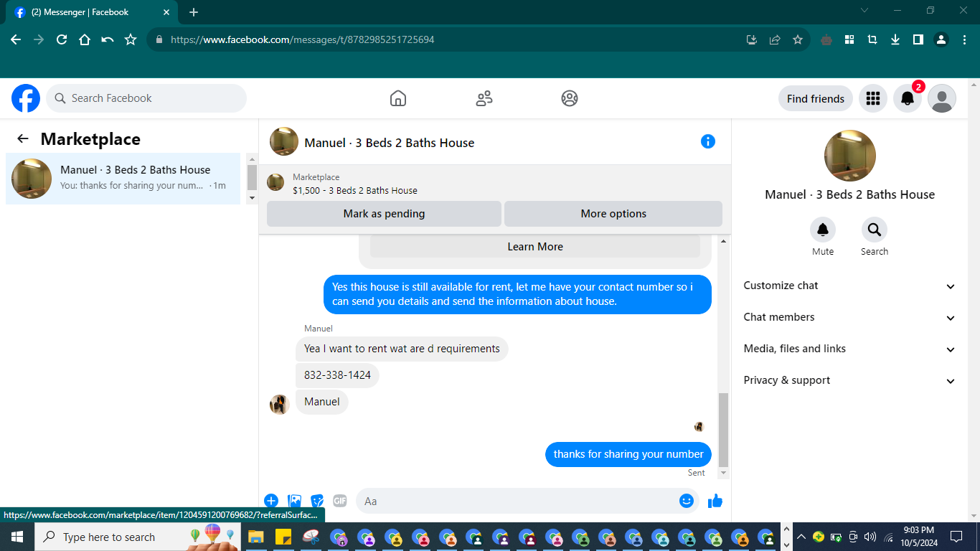Click the Mark as pending button
The width and height of the screenshot is (980, 551).
[384, 214]
